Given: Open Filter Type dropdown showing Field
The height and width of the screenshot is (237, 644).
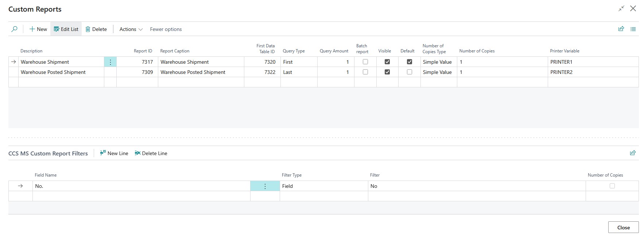Looking at the screenshot, I should [x=323, y=186].
